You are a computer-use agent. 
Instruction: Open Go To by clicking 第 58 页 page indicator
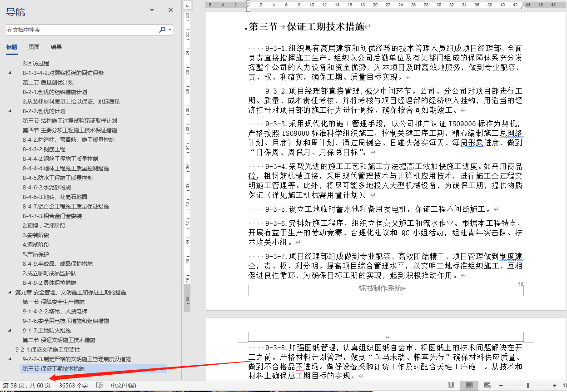tap(27, 386)
